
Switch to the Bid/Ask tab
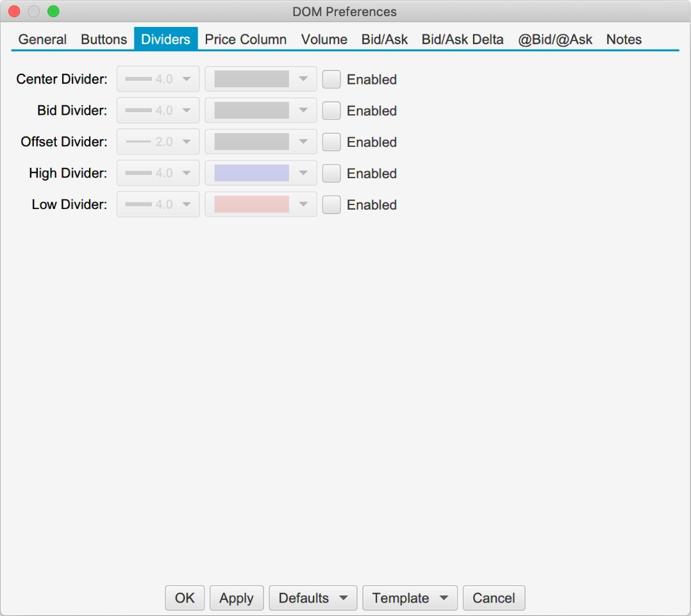[x=385, y=39]
